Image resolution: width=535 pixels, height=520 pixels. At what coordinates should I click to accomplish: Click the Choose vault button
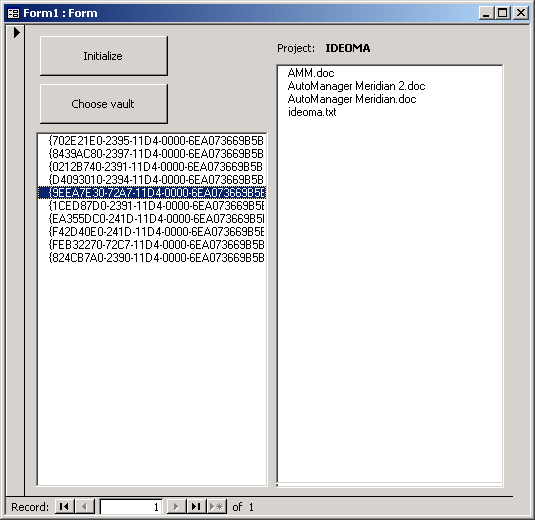click(104, 104)
